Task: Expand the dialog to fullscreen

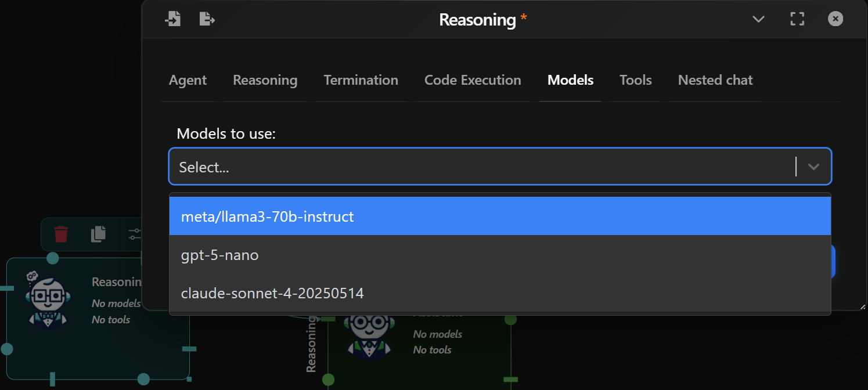Action: 797,19
